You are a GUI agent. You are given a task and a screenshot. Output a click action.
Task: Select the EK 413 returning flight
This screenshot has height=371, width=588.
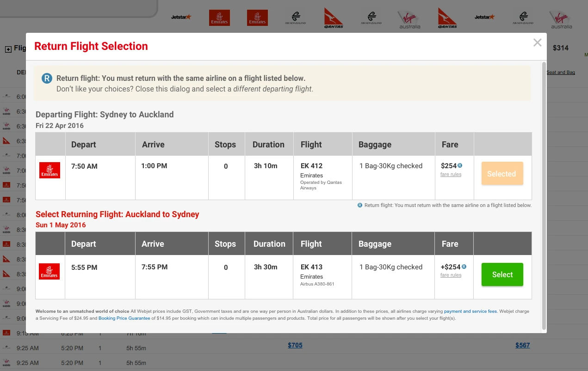[x=502, y=274]
